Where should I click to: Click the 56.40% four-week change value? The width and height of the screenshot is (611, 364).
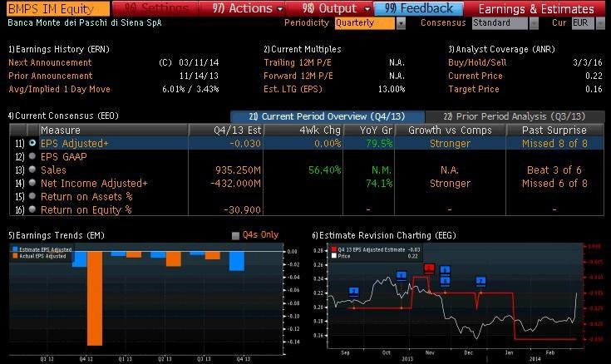(x=324, y=170)
